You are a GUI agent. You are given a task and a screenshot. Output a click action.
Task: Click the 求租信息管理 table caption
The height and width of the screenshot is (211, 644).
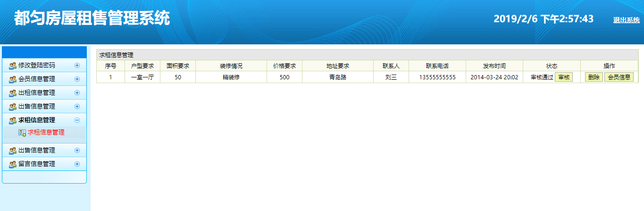pos(116,55)
